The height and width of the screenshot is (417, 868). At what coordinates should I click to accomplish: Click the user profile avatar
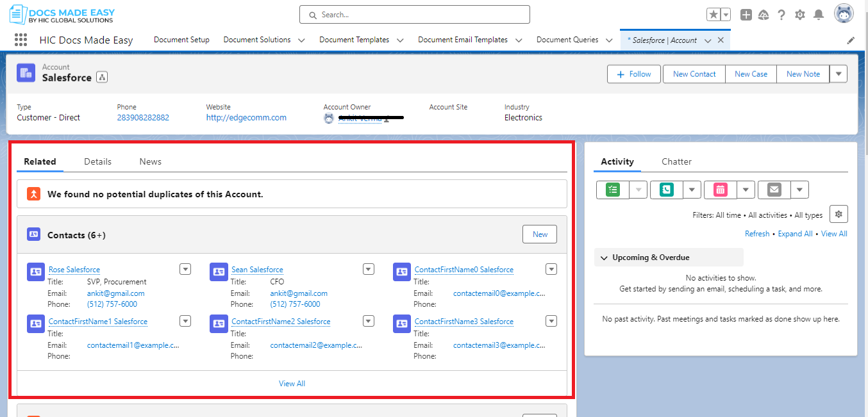click(844, 14)
